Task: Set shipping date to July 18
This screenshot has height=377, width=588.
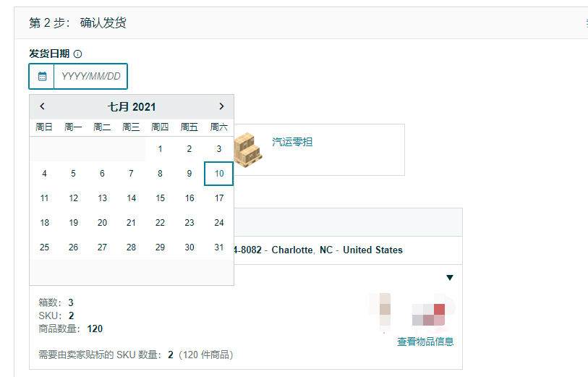Action: pos(44,223)
